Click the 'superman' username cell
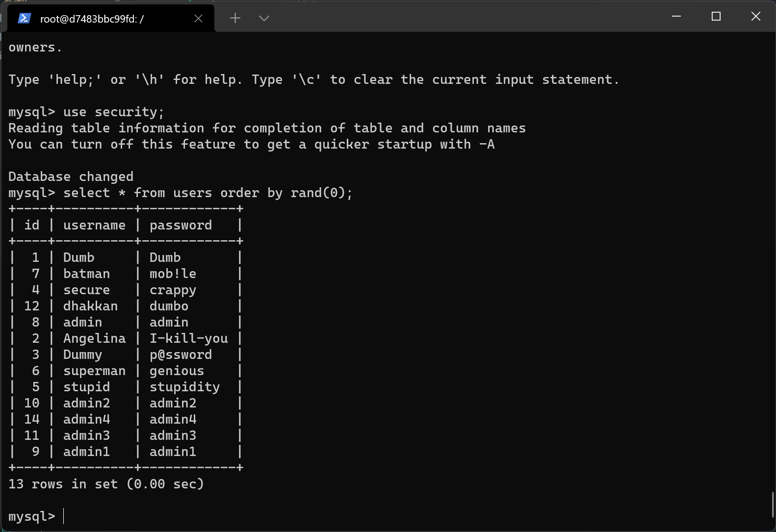The image size is (776, 532). pyautogui.click(x=94, y=371)
